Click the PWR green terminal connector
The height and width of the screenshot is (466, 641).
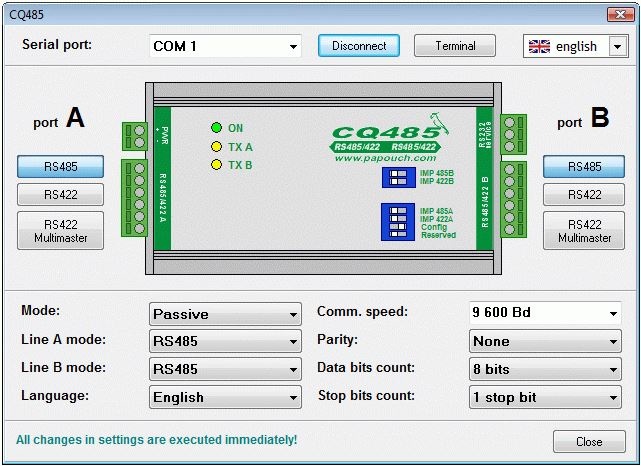tap(134, 136)
